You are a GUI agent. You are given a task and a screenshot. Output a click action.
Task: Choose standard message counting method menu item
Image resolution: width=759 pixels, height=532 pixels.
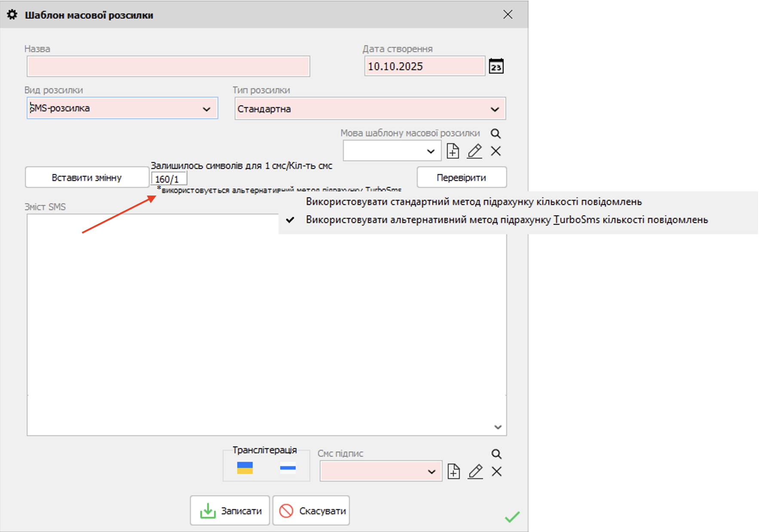click(x=474, y=202)
